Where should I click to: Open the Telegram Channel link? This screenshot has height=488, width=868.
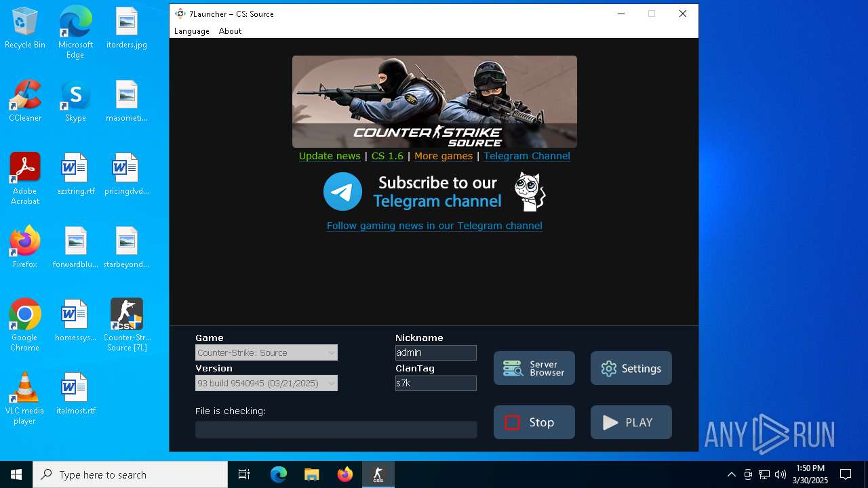pos(527,156)
